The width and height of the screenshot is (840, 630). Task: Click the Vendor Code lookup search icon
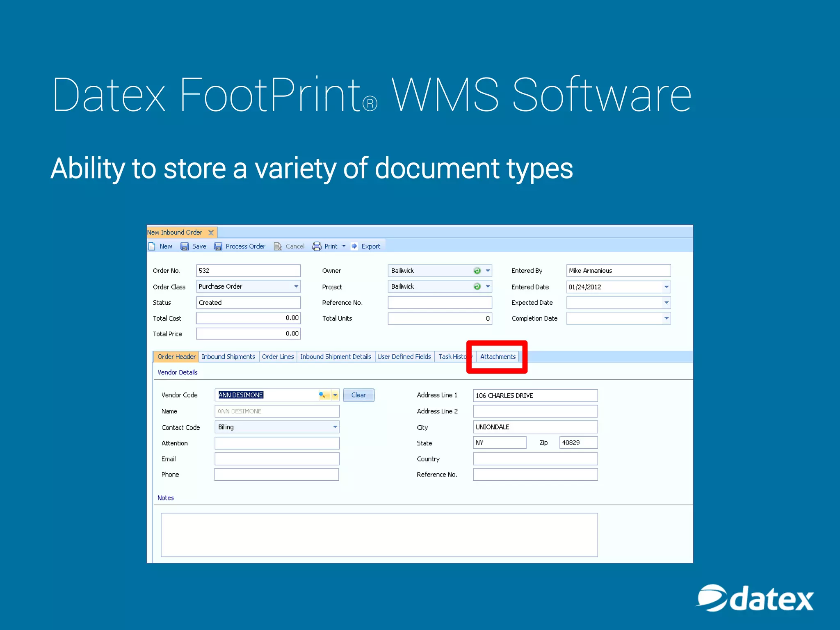tap(324, 395)
